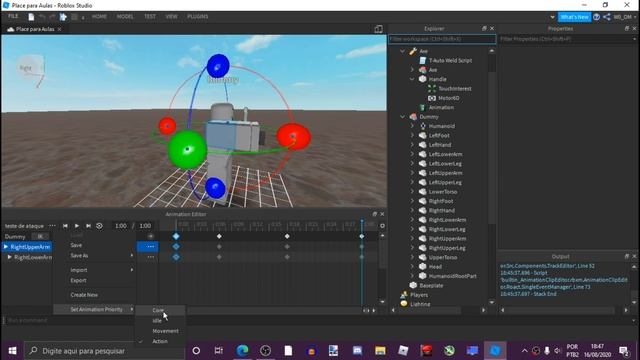Viewport: 640px width, 360px height.
Task: Open the three-dots menu beside teste de ataque
Action: point(52,226)
